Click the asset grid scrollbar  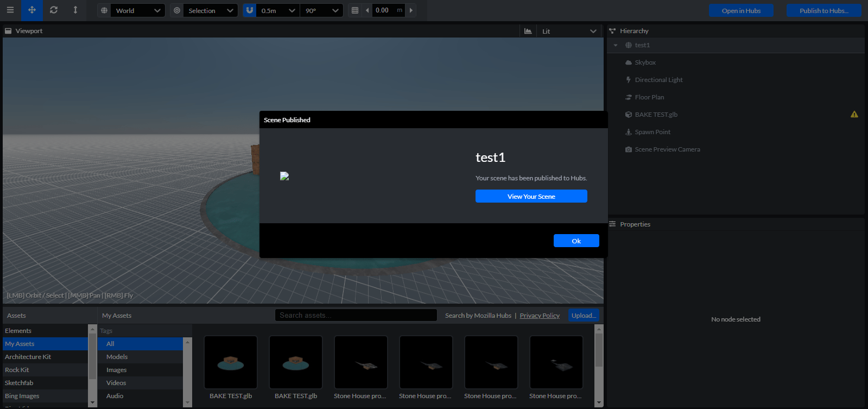click(x=599, y=350)
